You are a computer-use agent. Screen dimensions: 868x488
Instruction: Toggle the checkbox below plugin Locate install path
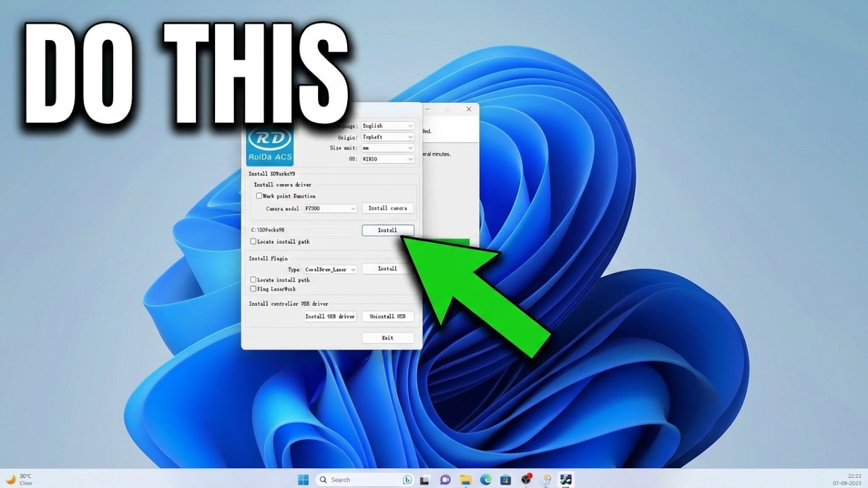[253, 289]
